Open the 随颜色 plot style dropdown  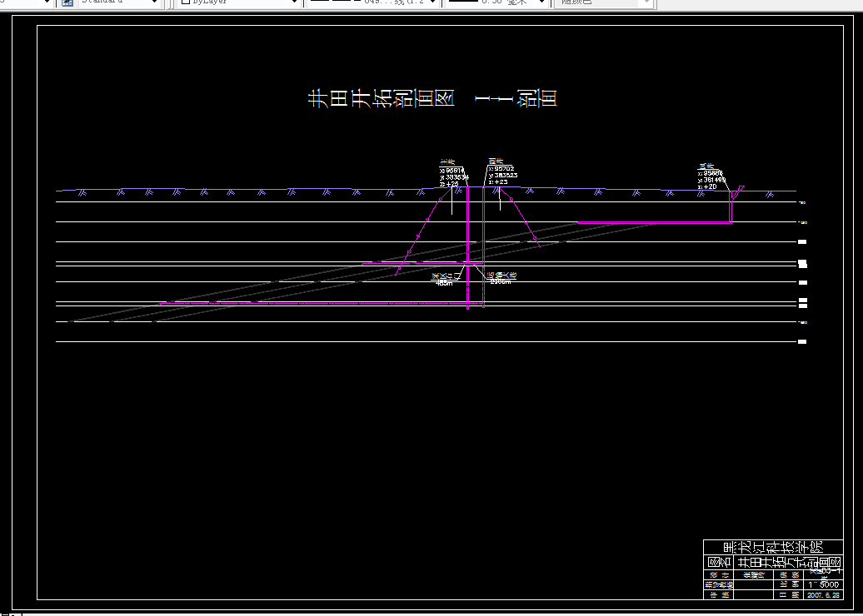pyautogui.click(x=604, y=2)
